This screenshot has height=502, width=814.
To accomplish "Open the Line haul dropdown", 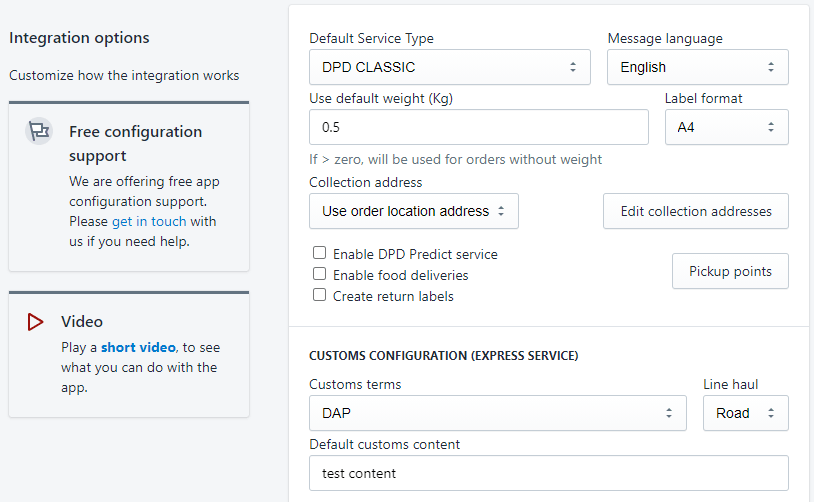I will (x=745, y=413).
